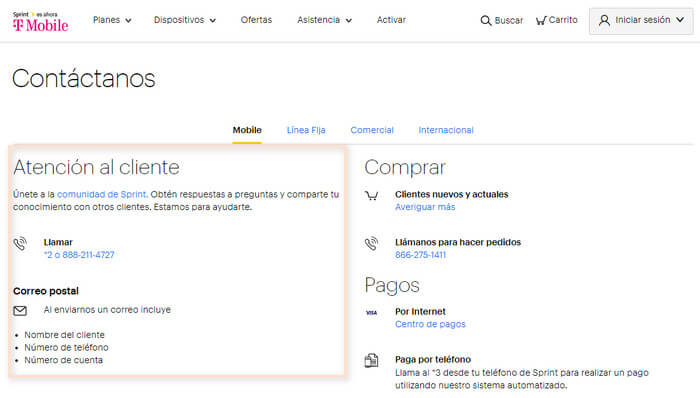
Task: Switch to the Internacional tab
Action: (x=446, y=130)
